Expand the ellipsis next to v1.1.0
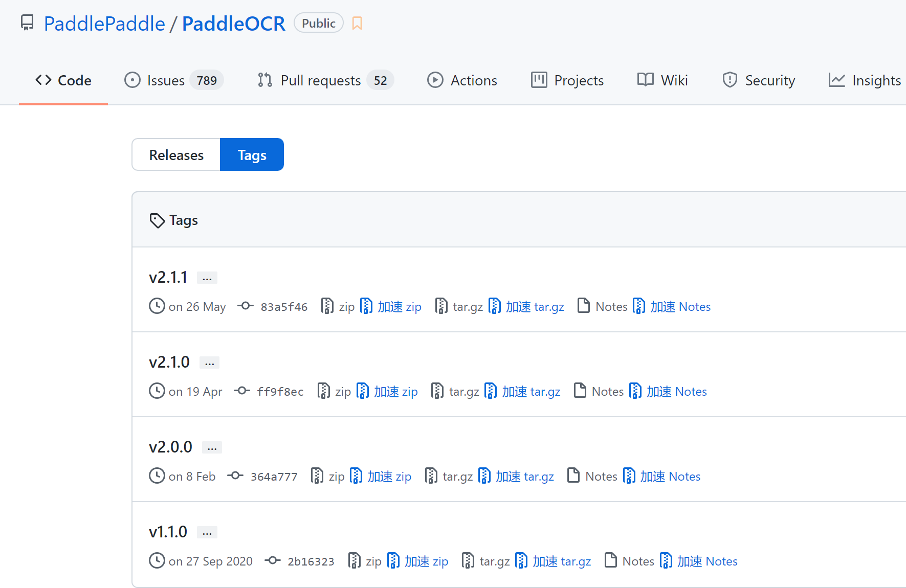This screenshot has width=906, height=588. [x=207, y=532]
